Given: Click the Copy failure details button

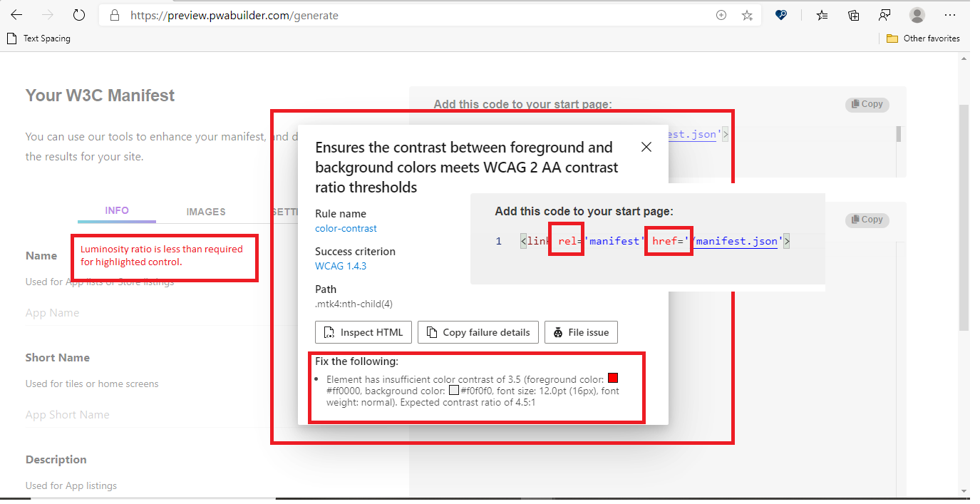Looking at the screenshot, I should [478, 331].
